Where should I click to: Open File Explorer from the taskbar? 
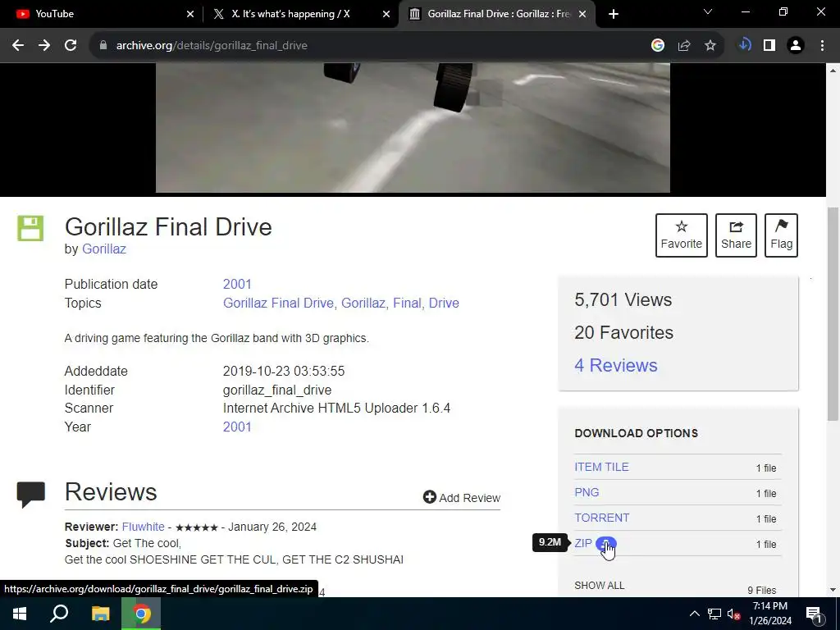100,614
